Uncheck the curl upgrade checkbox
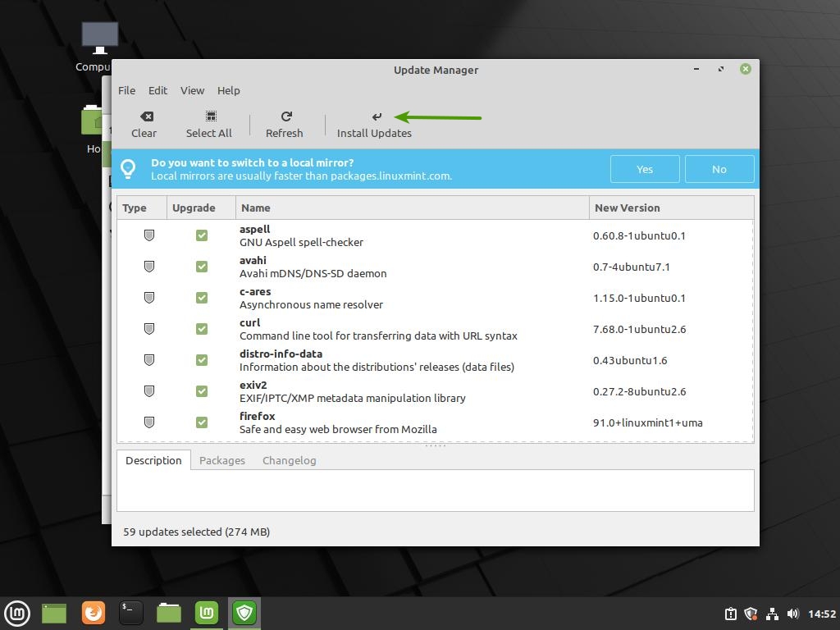The image size is (840, 630). [202, 329]
